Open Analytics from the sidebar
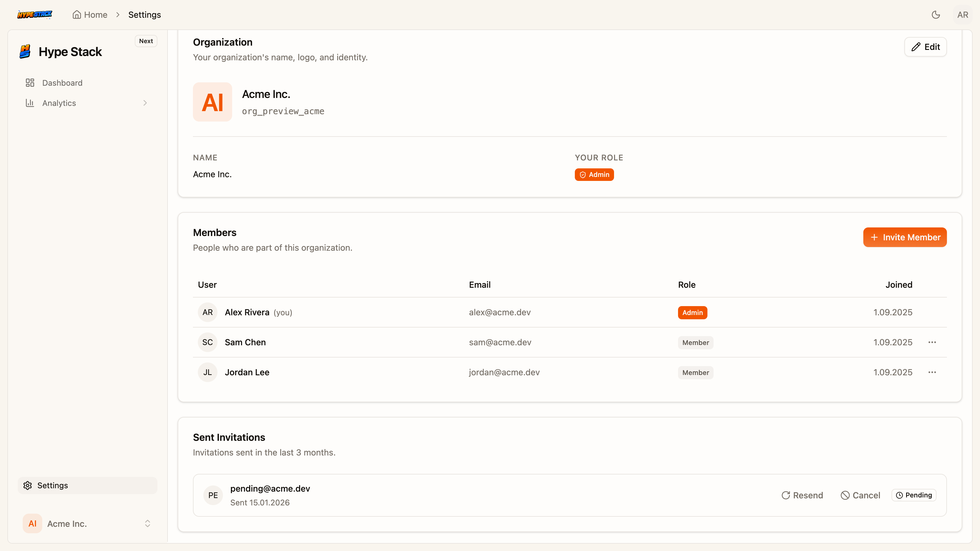The width and height of the screenshot is (980, 551). (88, 103)
